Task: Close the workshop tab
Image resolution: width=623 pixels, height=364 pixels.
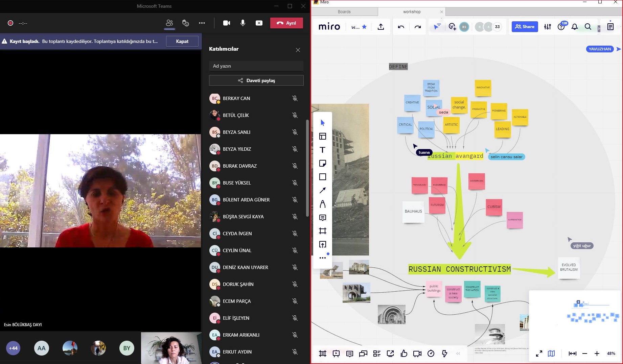Action: tap(442, 12)
